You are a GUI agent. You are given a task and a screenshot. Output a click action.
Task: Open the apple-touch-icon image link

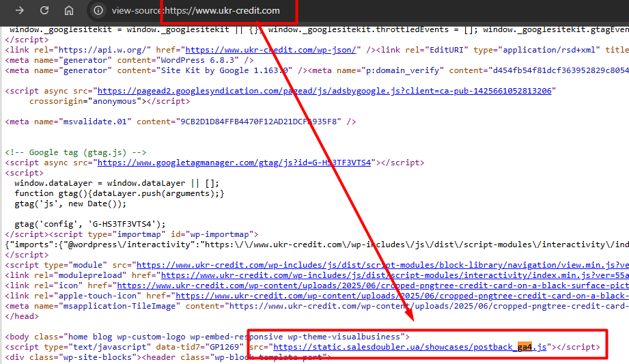click(402, 296)
